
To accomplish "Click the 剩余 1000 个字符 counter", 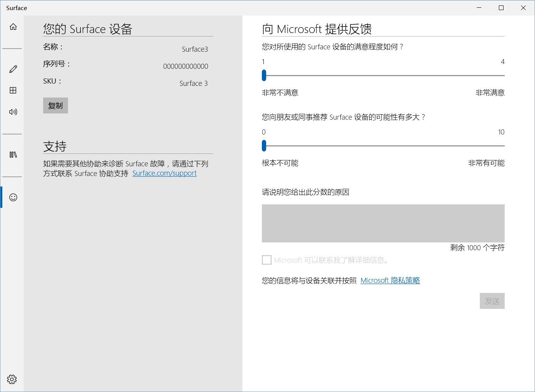I will tap(477, 248).
